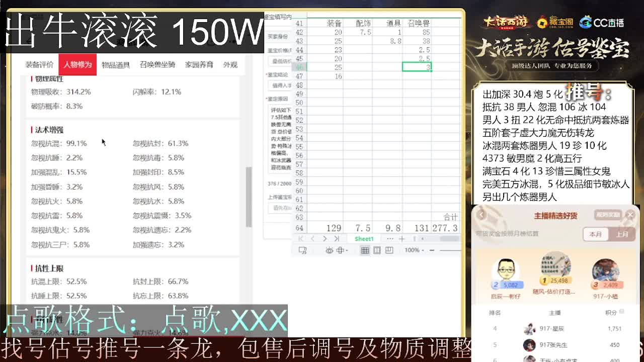Viewport: 644px width, 362px height.
Task: Click the 抗混上限 52.5% value
Action: (76, 282)
